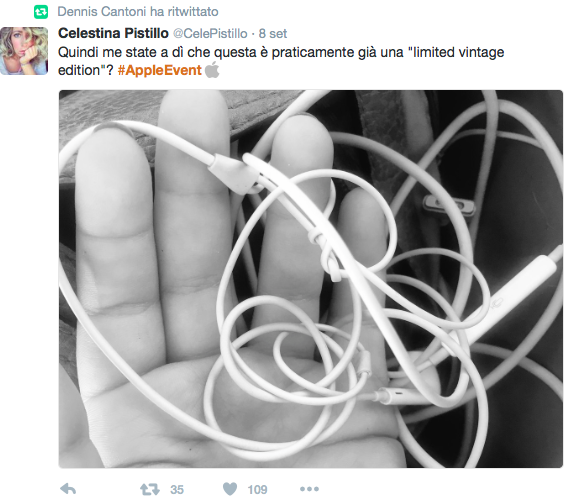This screenshot has height=503, width=570.
Task: Open the Celestina Pistillo name link
Action: tap(113, 33)
